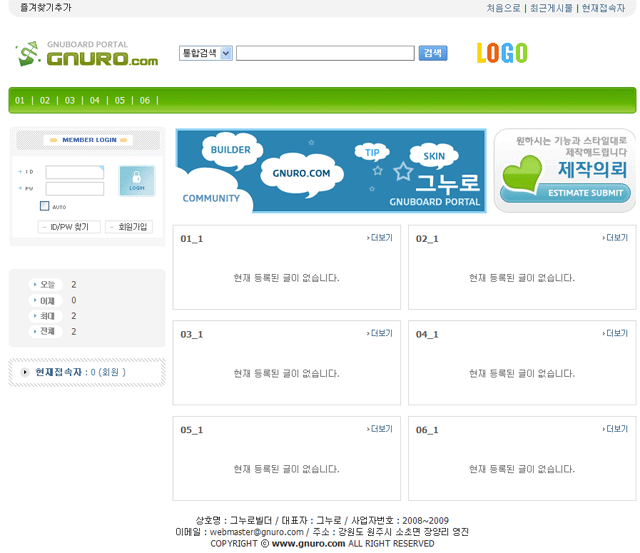The width and height of the screenshot is (640, 553).
Task: Click the padlock LOGIN button
Action: pos(137,180)
